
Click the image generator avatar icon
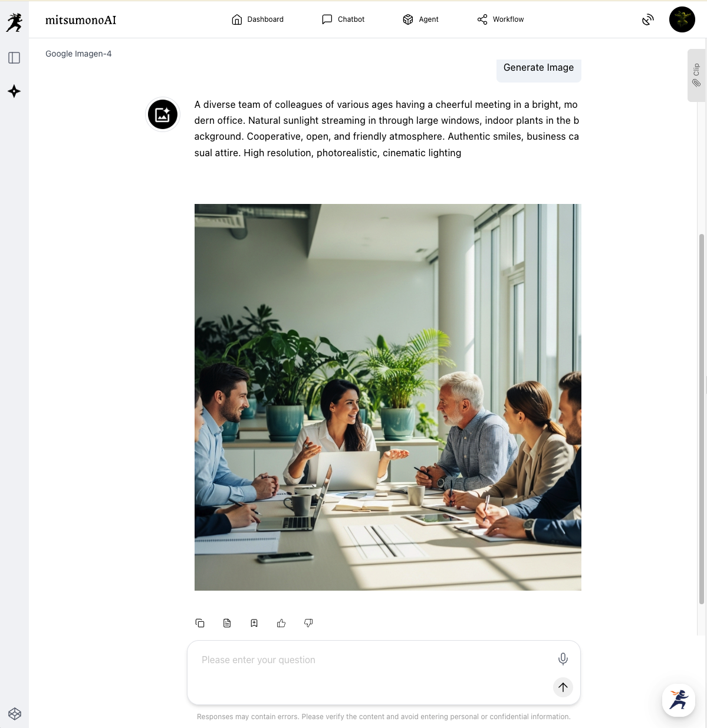click(x=163, y=114)
